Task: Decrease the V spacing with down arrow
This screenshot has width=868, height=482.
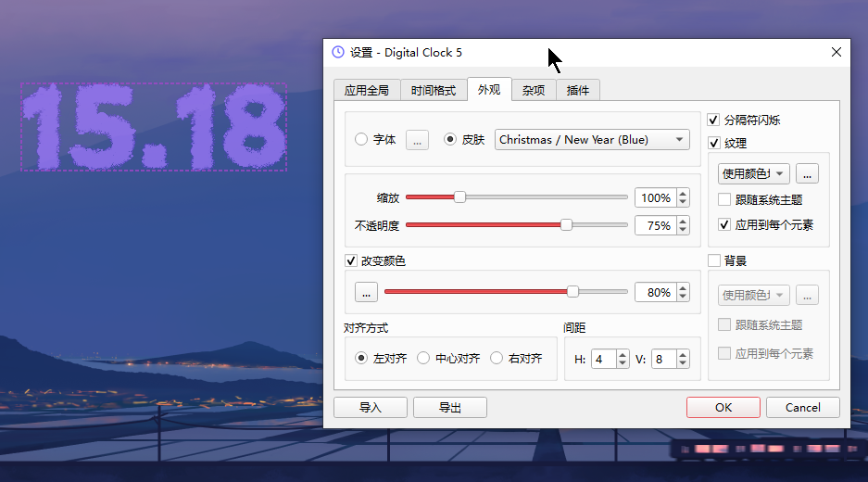Action: pos(683,363)
